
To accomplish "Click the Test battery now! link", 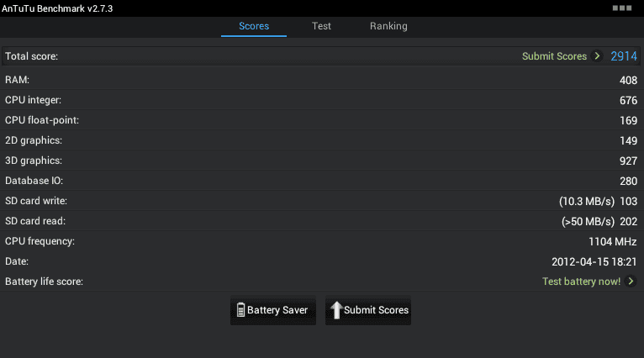I will pyautogui.click(x=581, y=282).
